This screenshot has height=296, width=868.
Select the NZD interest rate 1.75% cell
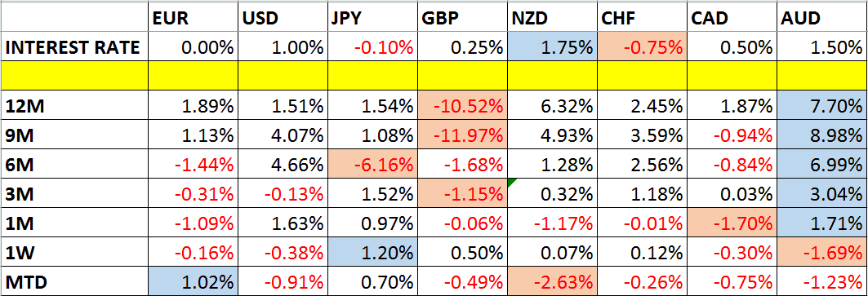[x=553, y=48]
